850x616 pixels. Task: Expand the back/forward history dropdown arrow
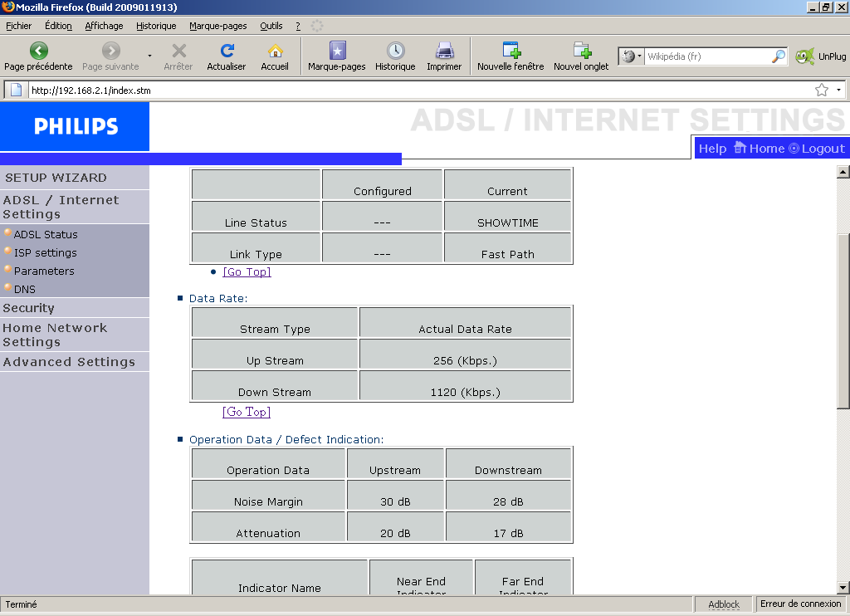[x=149, y=56]
